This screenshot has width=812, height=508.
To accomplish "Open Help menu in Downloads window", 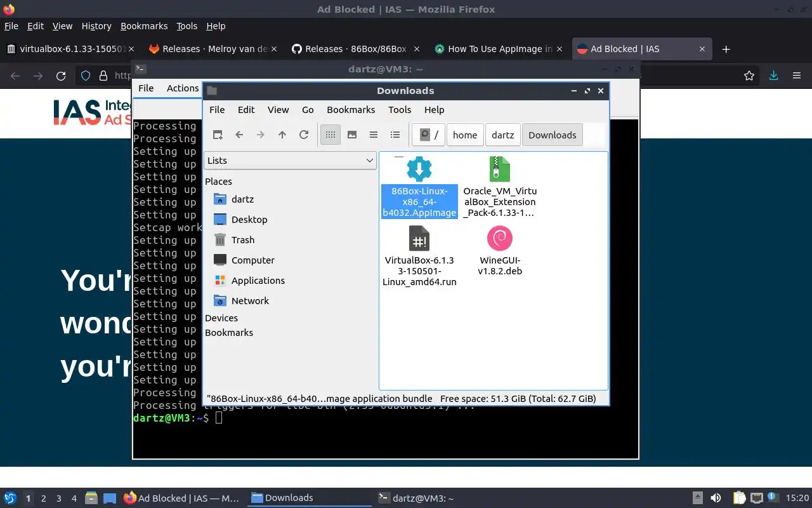I will point(434,110).
